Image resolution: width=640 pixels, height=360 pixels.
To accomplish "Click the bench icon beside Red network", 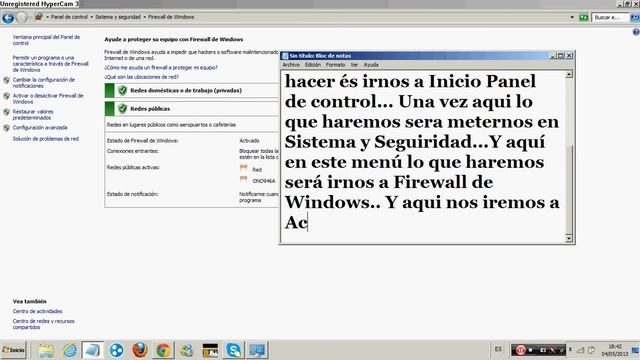I will coord(244,168).
